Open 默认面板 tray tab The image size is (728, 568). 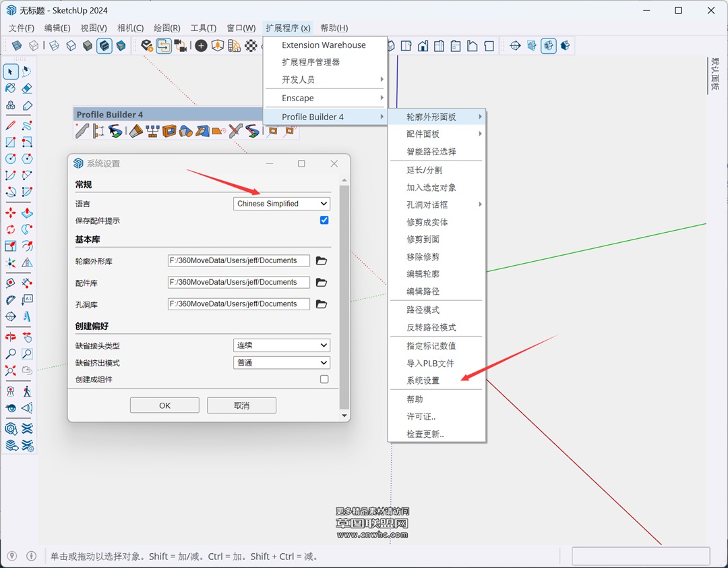[x=715, y=74]
